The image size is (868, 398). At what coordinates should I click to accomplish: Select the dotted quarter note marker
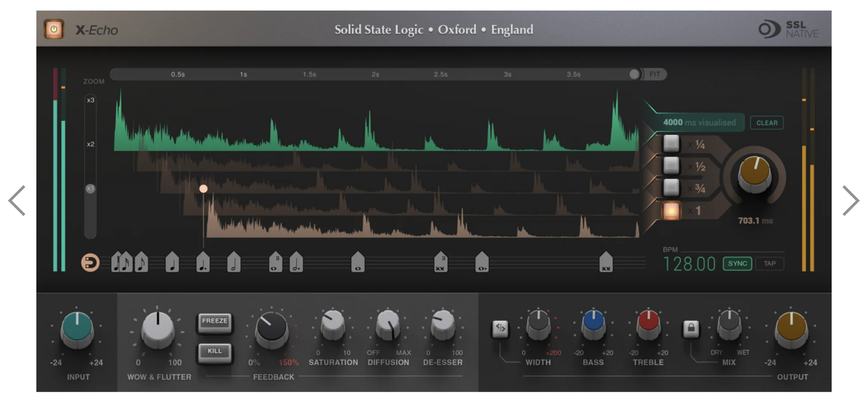click(x=203, y=263)
